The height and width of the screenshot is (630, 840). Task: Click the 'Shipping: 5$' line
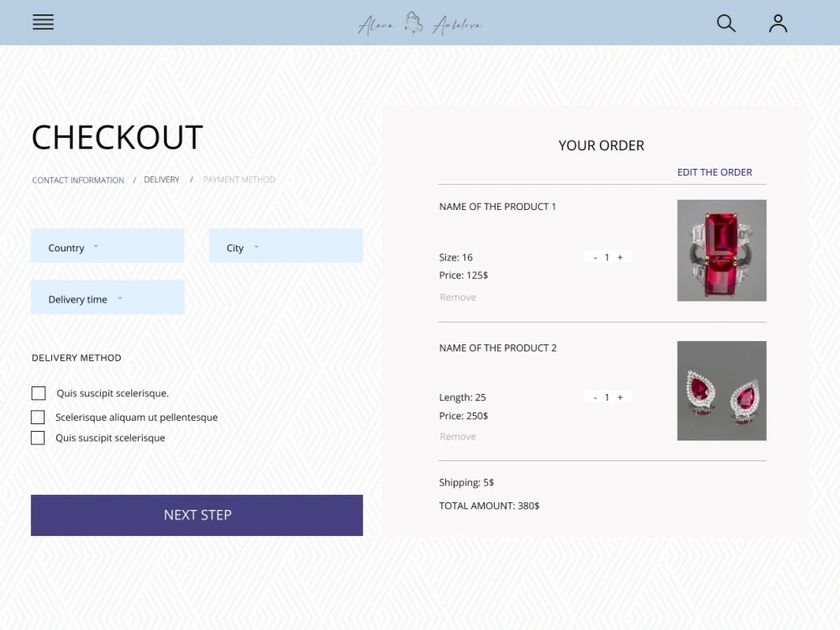point(466,482)
